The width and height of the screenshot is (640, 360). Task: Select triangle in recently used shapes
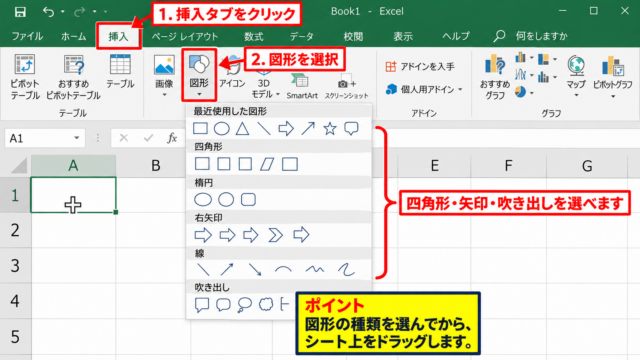pyautogui.click(x=242, y=129)
